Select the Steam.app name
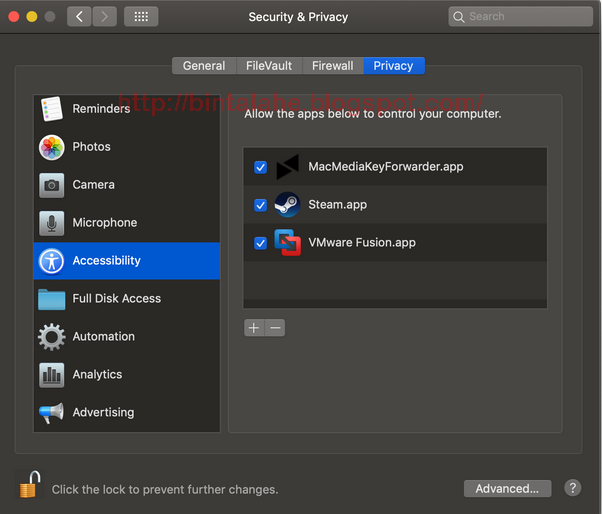The image size is (602, 514). [x=338, y=205]
